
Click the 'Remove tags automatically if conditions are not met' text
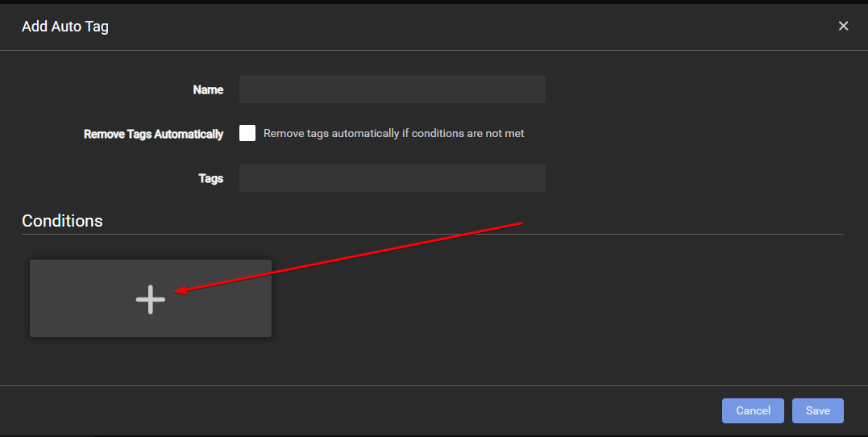tap(393, 134)
